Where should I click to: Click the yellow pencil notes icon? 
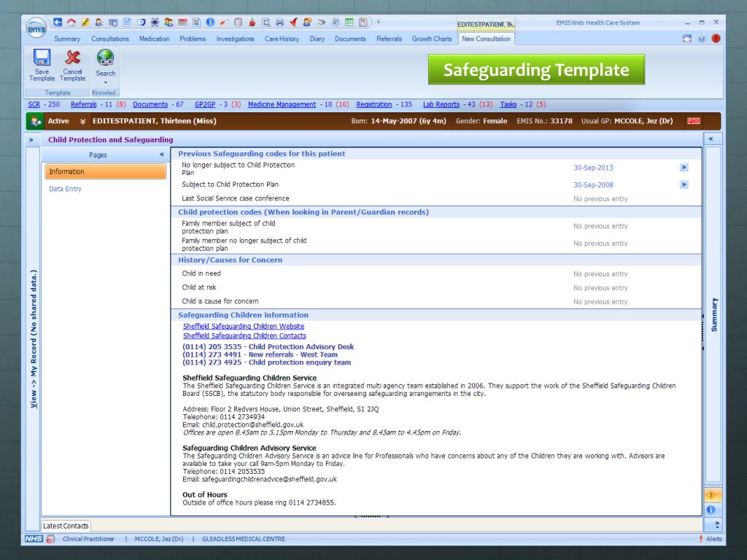[x=85, y=22]
